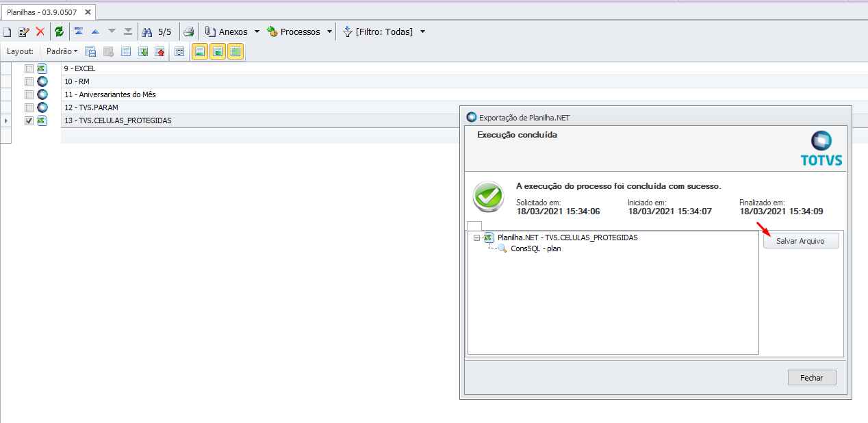
Task: Toggle the second highlighted view mode button
Action: (218, 51)
